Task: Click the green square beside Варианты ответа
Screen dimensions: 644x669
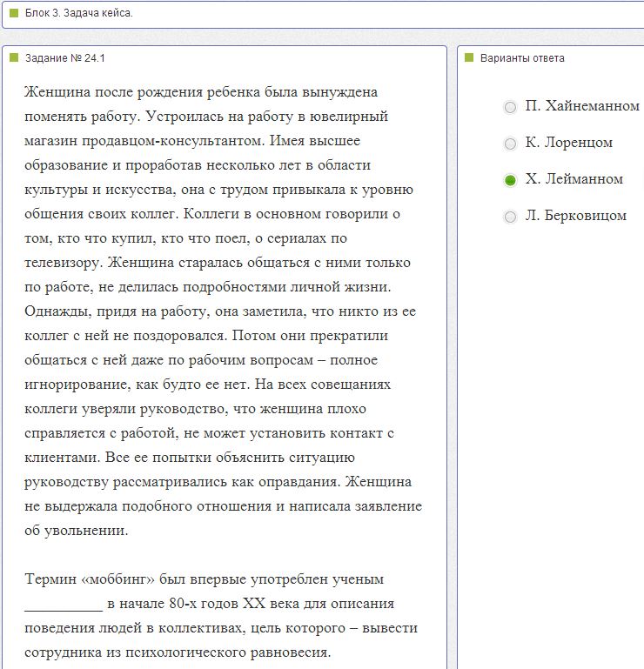Action: pos(469,57)
